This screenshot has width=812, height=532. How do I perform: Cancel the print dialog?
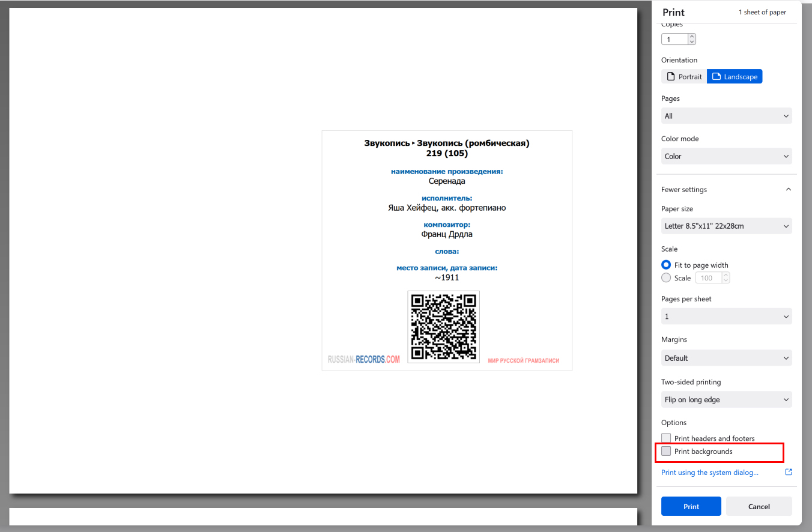click(759, 506)
